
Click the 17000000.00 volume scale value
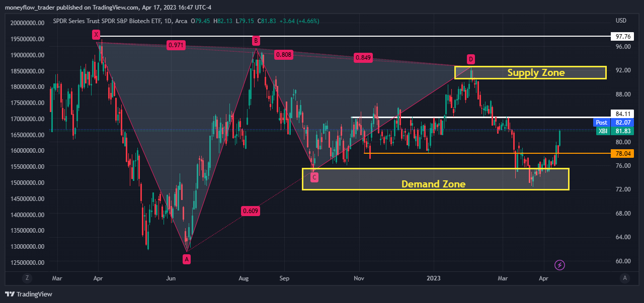pos(27,119)
